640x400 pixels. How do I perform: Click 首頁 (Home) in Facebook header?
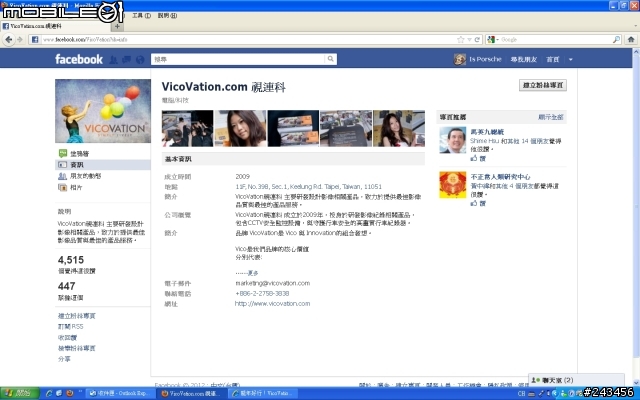(x=553, y=60)
